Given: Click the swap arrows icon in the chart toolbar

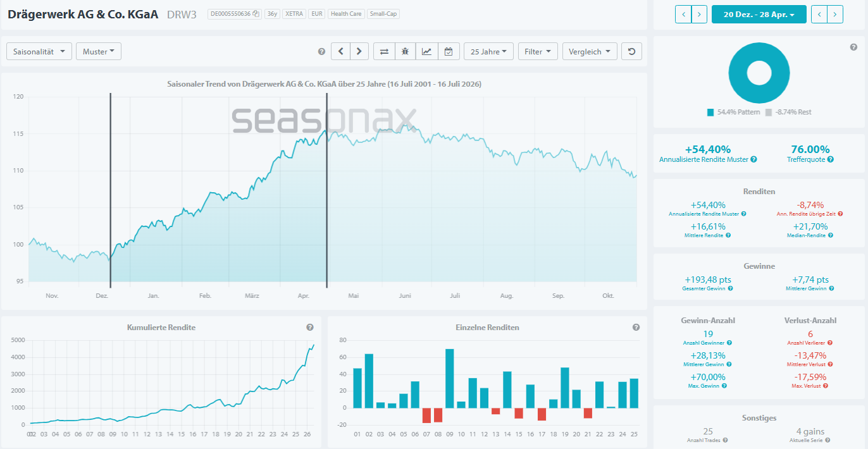Looking at the screenshot, I should click(x=384, y=51).
